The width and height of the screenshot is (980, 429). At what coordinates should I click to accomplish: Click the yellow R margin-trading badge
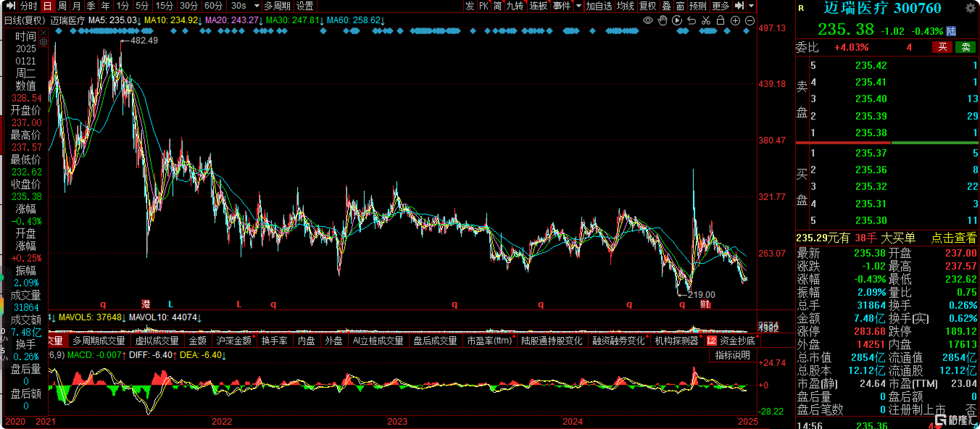801,8
